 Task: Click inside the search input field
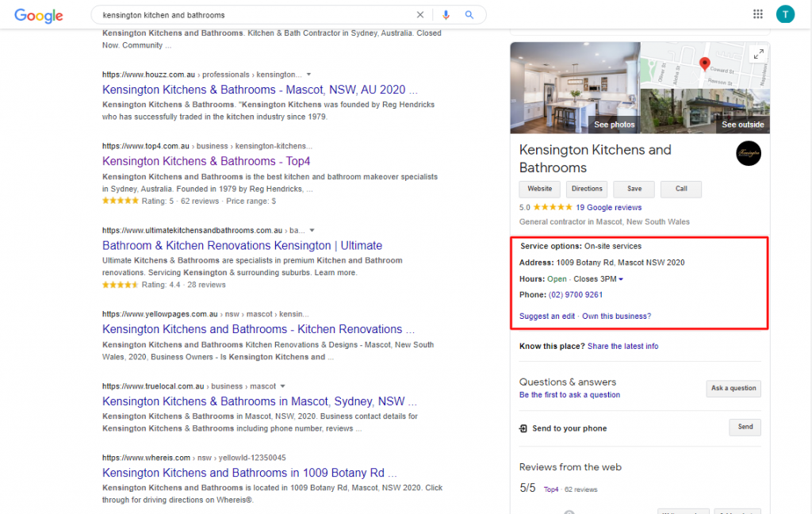tap(254, 15)
